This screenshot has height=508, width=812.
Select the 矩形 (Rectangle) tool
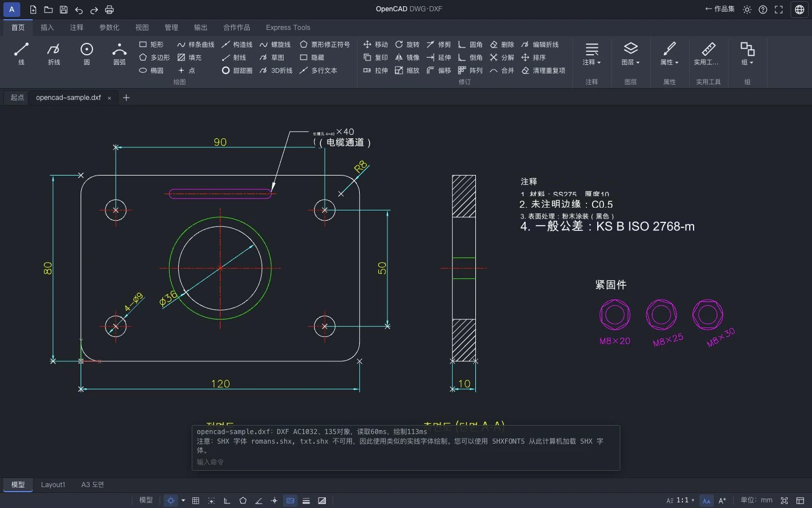coord(151,45)
